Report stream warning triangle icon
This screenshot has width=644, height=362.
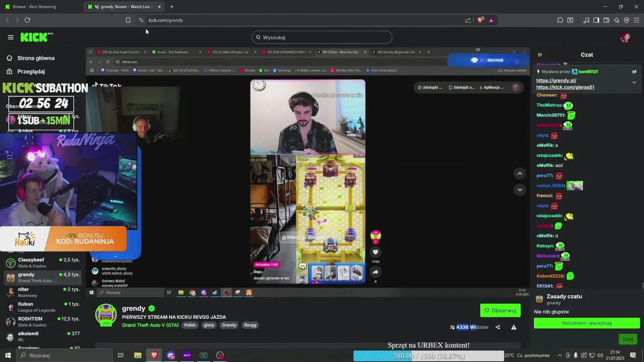pos(514,327)
